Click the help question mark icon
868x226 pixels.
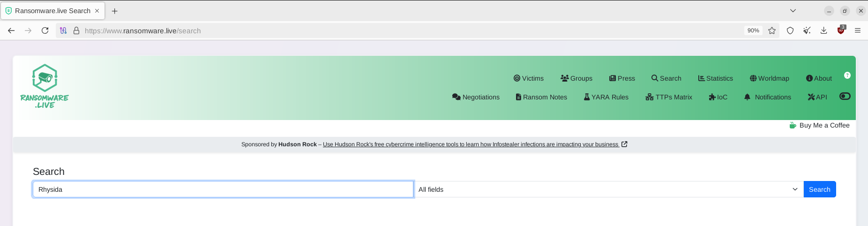pyautogui.click(x=847, y=75)
